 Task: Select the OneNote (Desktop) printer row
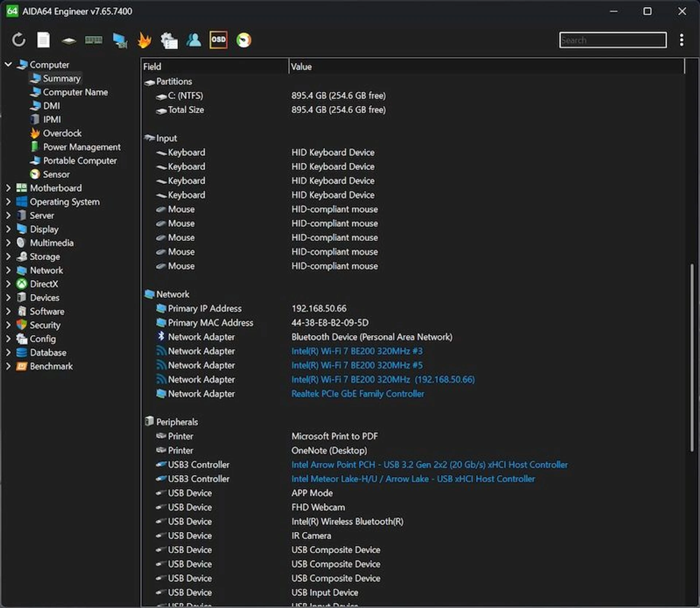[x=413, y=451]
